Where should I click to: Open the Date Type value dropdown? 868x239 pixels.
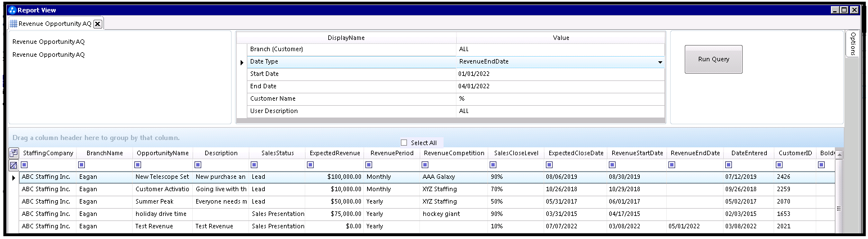660,62
